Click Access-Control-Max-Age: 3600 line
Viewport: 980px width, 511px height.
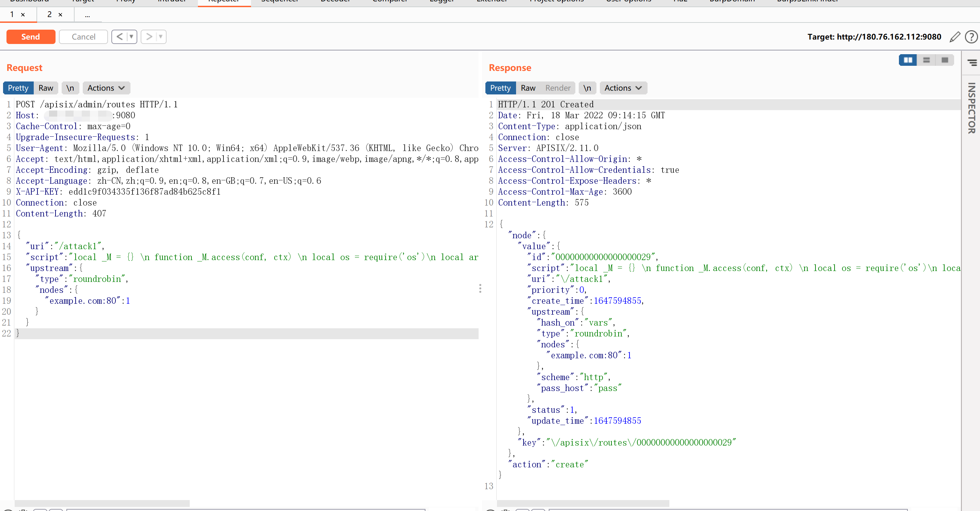(x=565, y=192)
